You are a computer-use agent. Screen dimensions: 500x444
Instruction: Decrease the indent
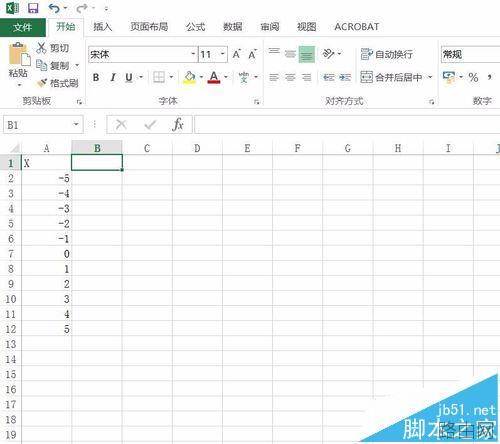coord(329,78)
